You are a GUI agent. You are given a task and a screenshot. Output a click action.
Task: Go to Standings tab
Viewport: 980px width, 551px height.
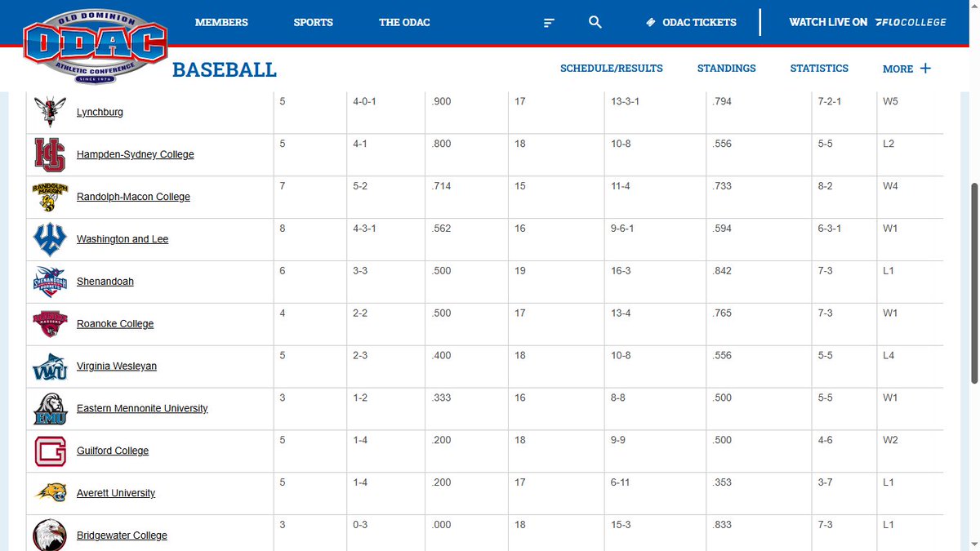pos(727,69)
